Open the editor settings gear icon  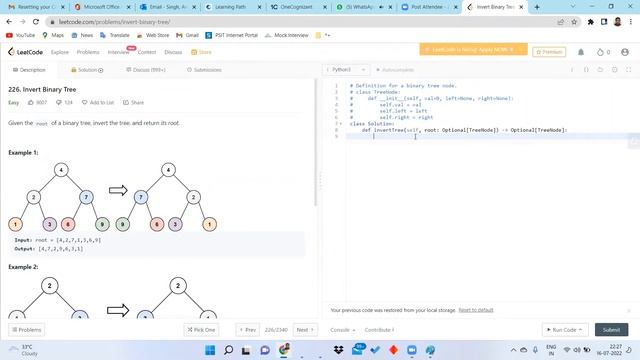click(614, 70)
